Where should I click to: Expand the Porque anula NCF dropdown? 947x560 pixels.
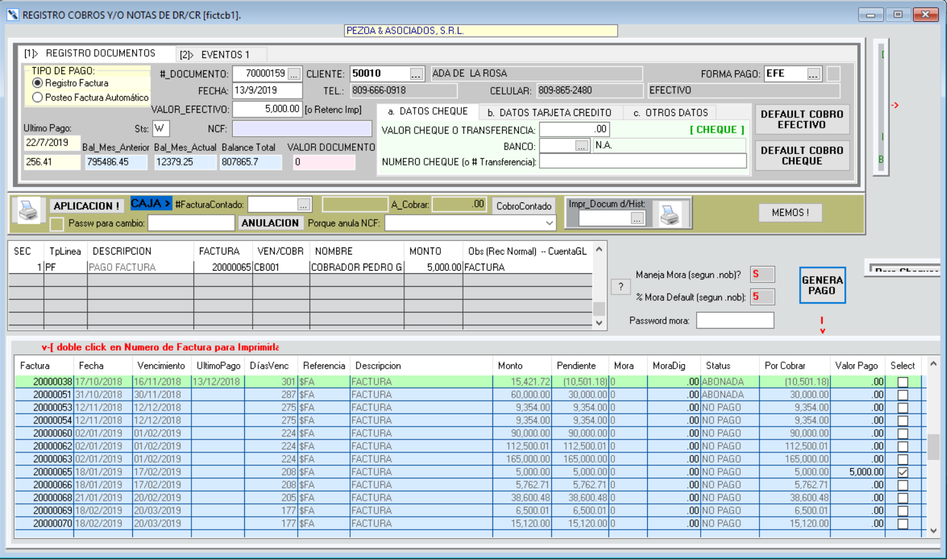549,223
